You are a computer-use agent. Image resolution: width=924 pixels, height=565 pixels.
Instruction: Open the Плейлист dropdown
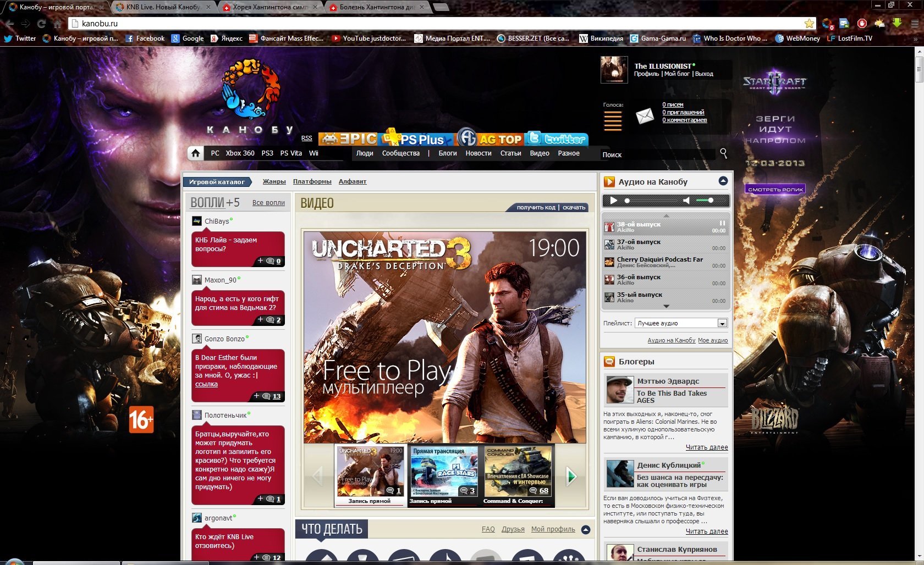tap(681, 323)
